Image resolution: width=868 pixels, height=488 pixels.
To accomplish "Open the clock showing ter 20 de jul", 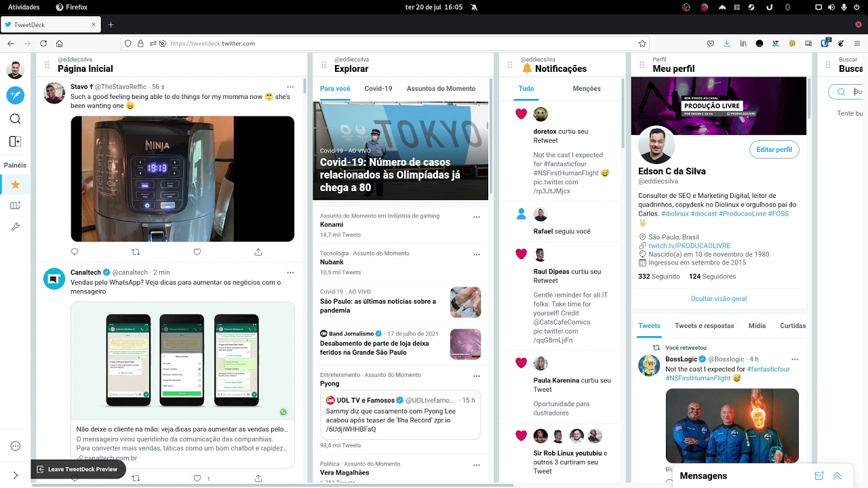I will (434, 7).
